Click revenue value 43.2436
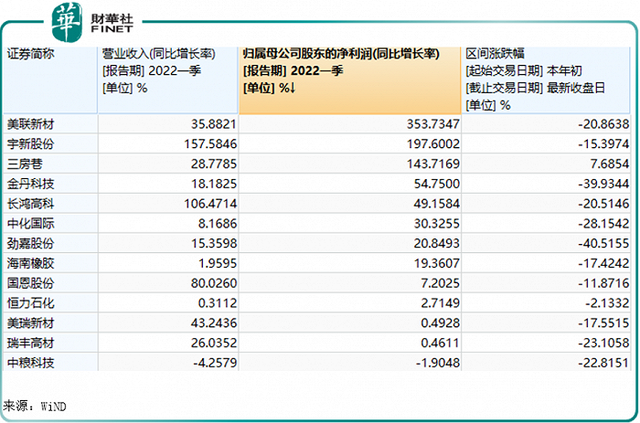The height and width of the screenshot is (423, 640). pyautogui.click(x=214, y=323)
